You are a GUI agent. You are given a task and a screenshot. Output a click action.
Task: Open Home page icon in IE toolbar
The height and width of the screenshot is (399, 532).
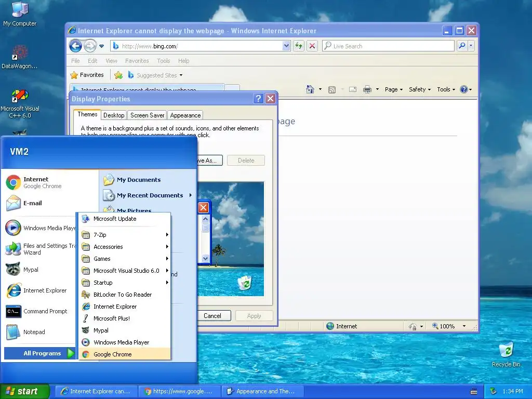pos(310,89)
